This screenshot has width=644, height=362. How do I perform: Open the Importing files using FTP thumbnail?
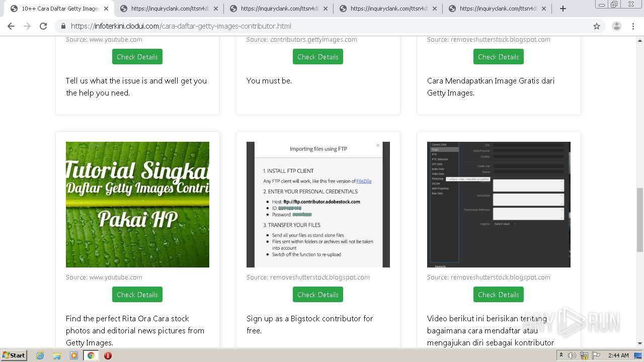coord(318,205)
